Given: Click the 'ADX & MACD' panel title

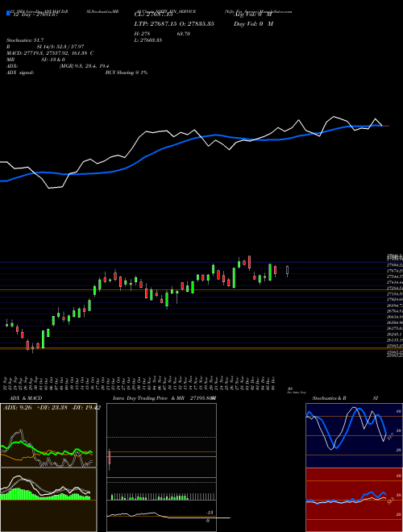Looking at the screenshot, I should pyautogui.click(x=26, y=398).
